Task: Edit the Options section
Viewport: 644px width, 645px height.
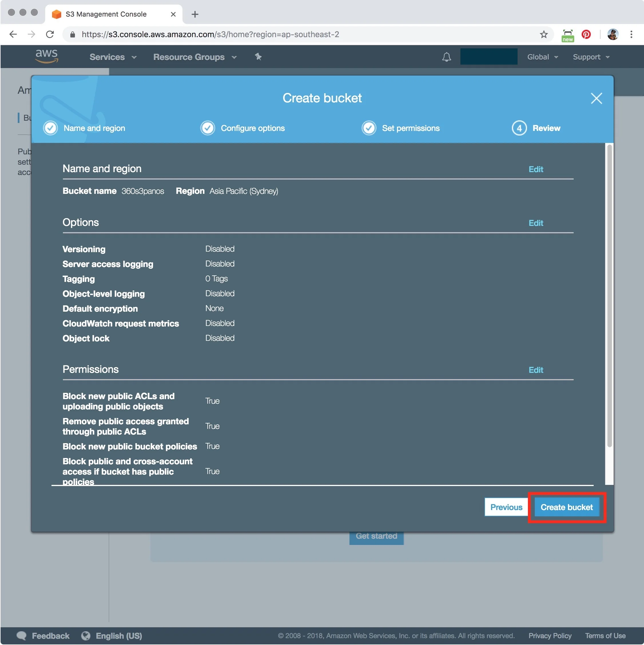Action: click(x=536, y=223)
